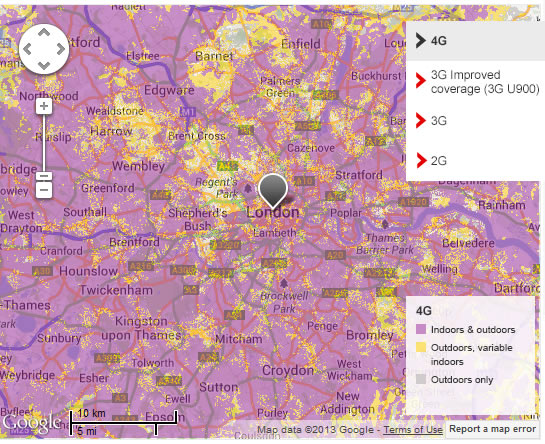Click the red chevron beside 2G
Image resolution: width=545 pixels, height=444 pixels.
[421, 161]
